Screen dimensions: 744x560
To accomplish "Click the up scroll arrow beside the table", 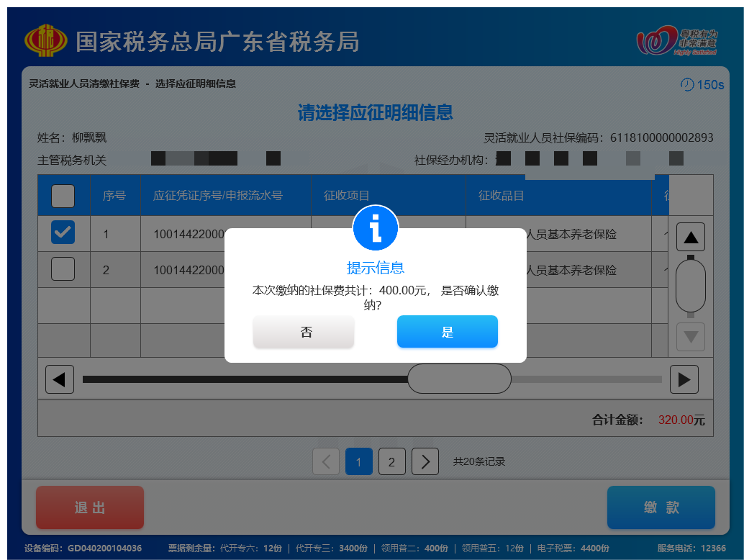I will tap(690, 236).
